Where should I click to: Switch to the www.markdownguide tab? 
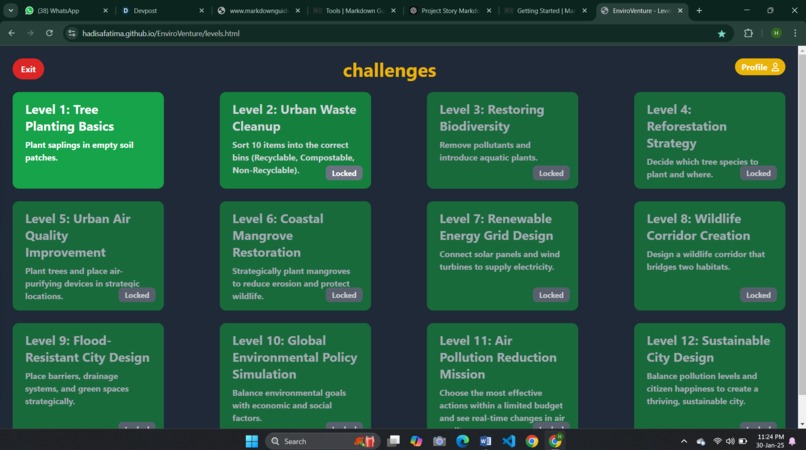click(x=258, y=10)
